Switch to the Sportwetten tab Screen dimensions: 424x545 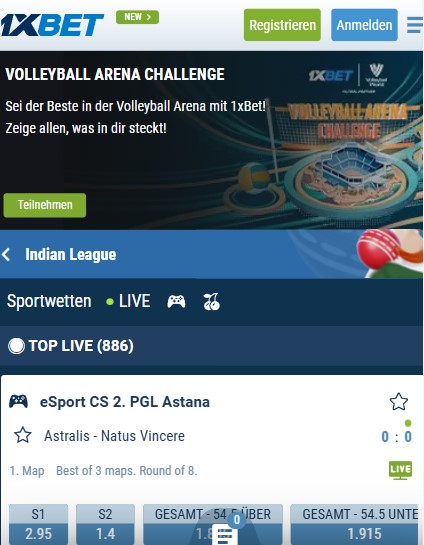pos(49,301)
